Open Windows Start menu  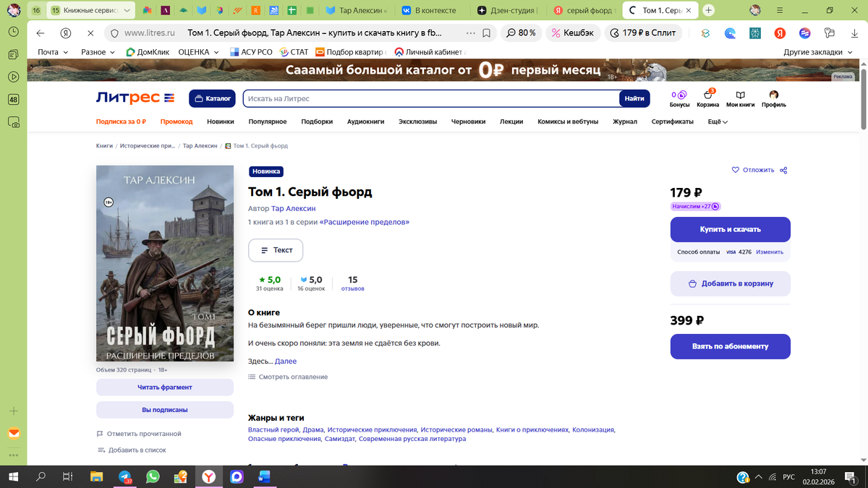[13, 476]
